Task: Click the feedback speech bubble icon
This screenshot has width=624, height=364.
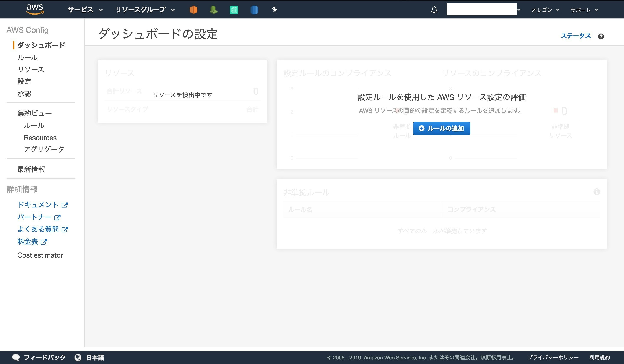Action: [16, 357]
